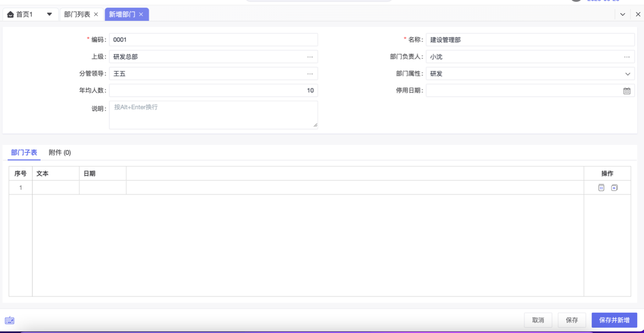Click the keyboard icon at bottom left
This screenshot has height=333, width=644.
tap(10, 320)
